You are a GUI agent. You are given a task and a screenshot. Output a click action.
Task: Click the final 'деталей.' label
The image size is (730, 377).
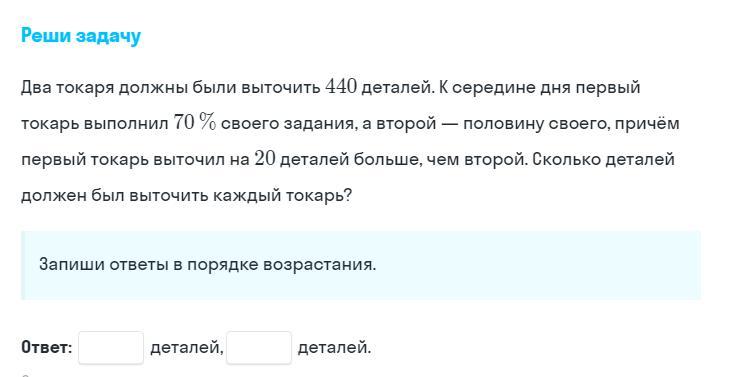pyautogui.click(x=334, y=347)
